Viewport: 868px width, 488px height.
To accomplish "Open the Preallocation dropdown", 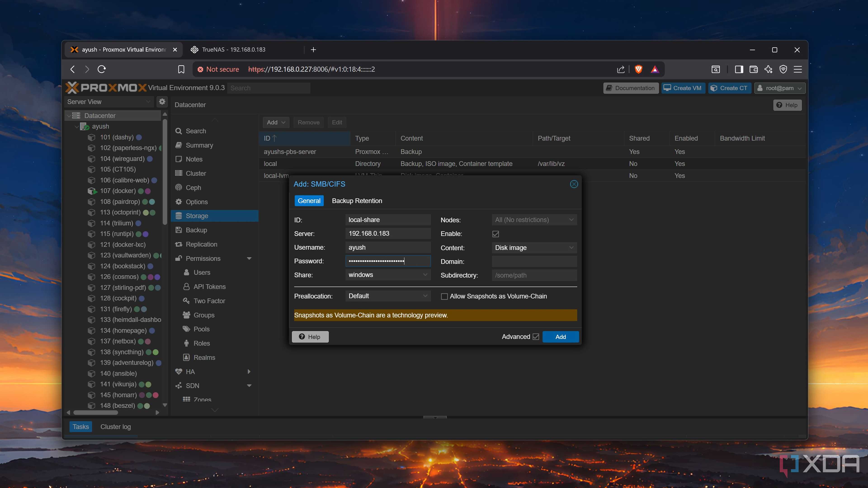I will [x=388, y=296].
